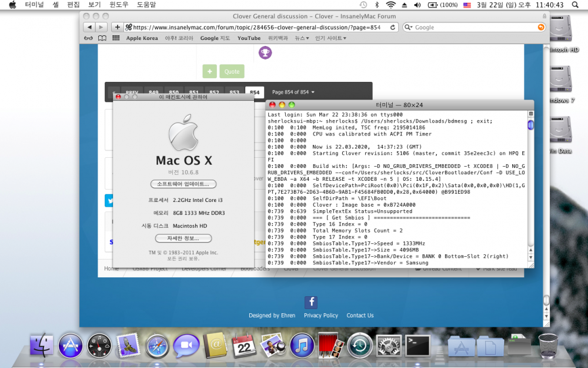Open Preview from the Dock

pos(273,346)
